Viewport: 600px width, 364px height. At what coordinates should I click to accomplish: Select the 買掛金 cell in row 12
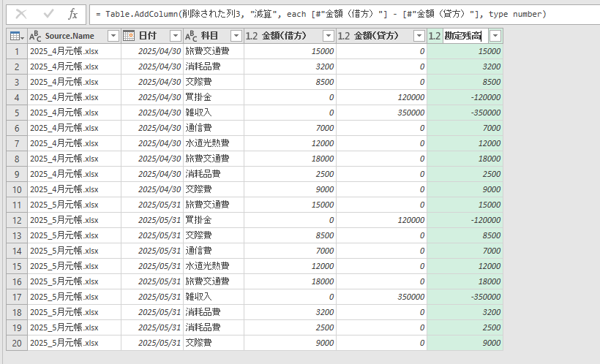212,220
